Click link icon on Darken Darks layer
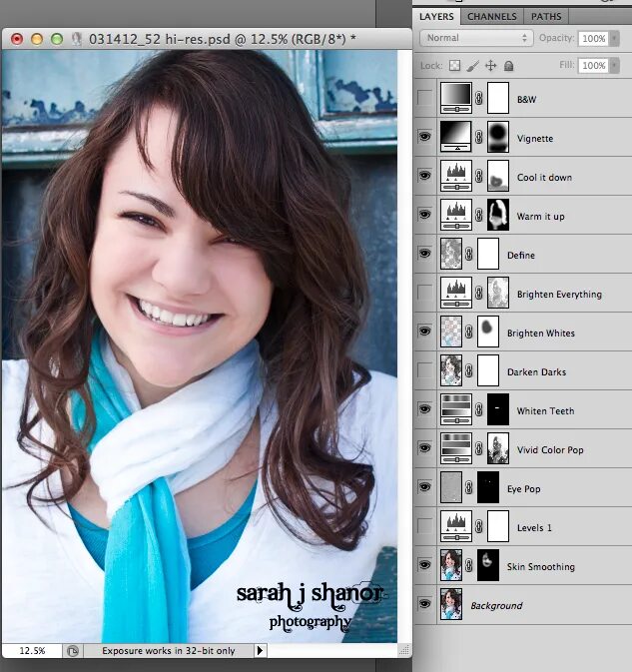The image size is (632, 672). click(x=469, y=370)
